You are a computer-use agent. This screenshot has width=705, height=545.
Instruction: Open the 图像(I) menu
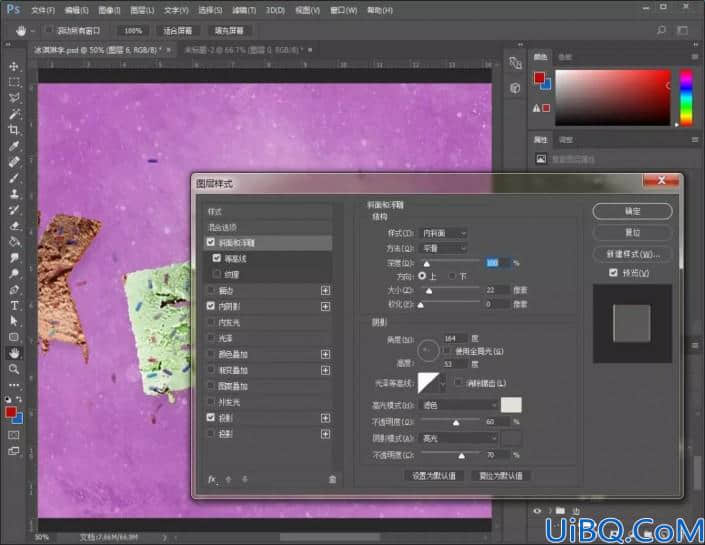point(109,10)
